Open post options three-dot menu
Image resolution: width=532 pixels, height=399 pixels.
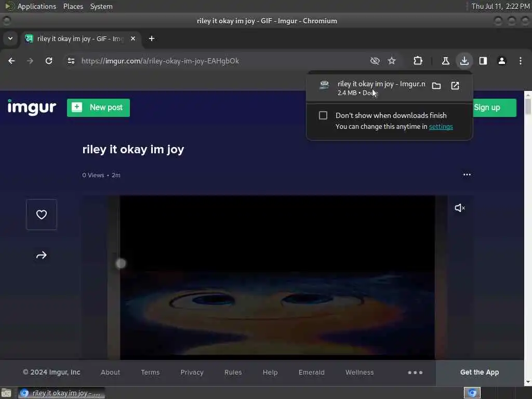[x=467, y=175]
